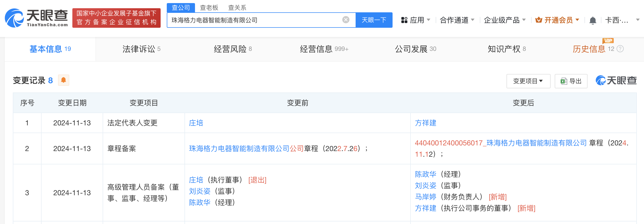644x224 pixels.
Task: Open 方祥建 link in row 1
Action: pyautogui.click(x=426, y=123)
